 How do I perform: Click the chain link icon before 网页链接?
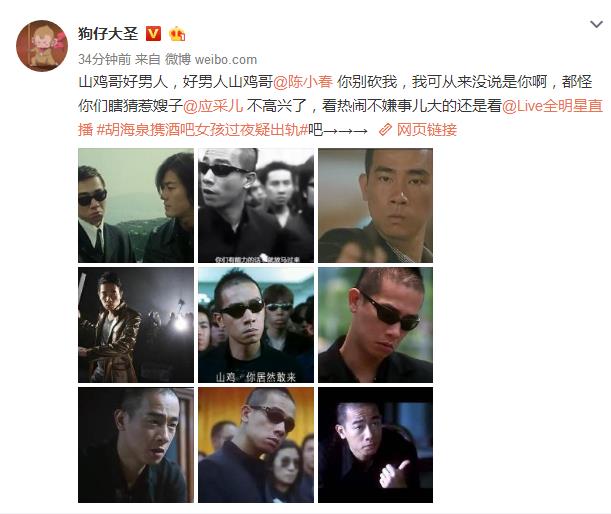[x=385, y=130]
